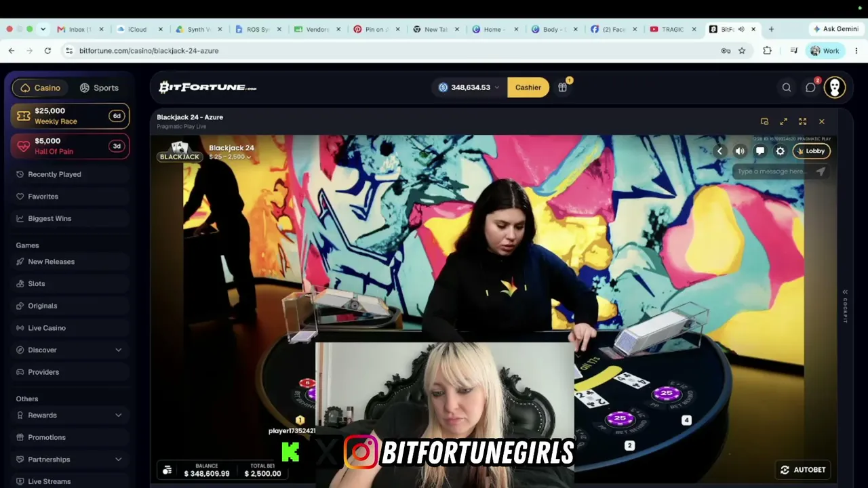Close the Blackjack 24 game panel
This screenshot has width=868, height=488.
coord(821,121)
